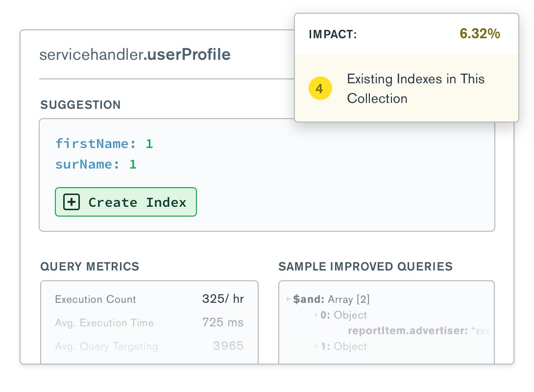This screenshot has height=392, width=534.
Task: Click the servicehandler.userProfile collection title
Action: [x=135, y=54]
